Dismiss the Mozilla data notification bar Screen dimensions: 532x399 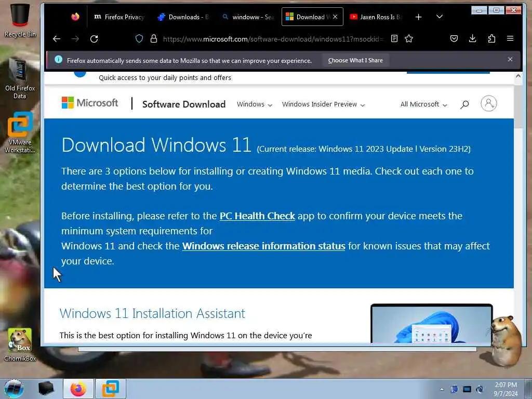click(510, 59)
